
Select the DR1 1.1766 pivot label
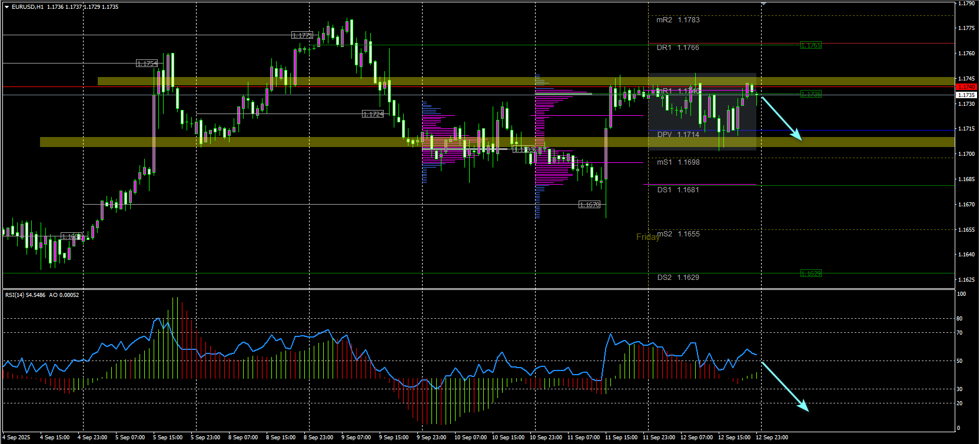click(678, 48)
